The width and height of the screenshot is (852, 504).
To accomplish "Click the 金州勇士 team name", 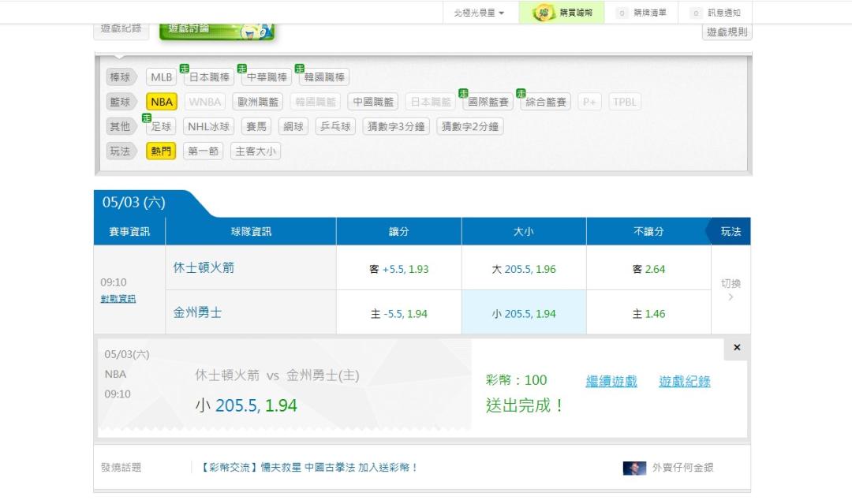I will coord(197,312).
